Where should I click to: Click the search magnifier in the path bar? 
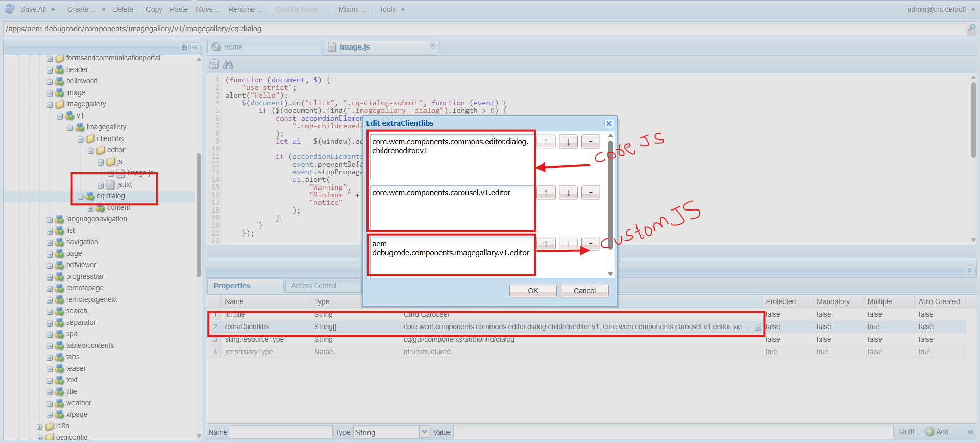pyautogui.click(x=971, y=28)
